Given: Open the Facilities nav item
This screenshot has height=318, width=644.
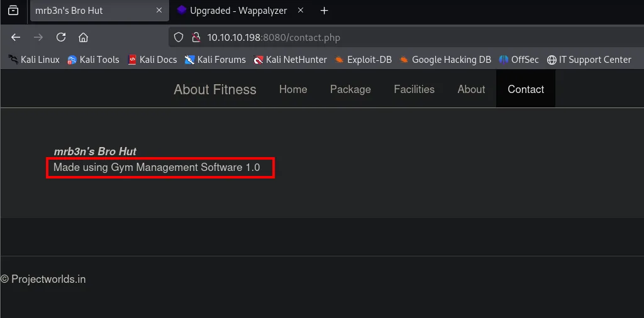Looking at the screenshot, I should 414,89.
